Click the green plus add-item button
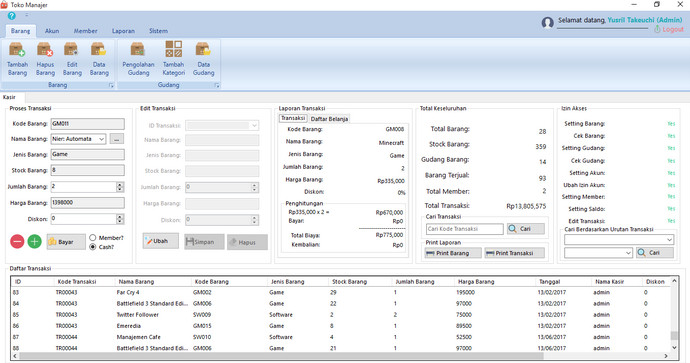This screenshot has width=690, height=363. coord(34,241)
